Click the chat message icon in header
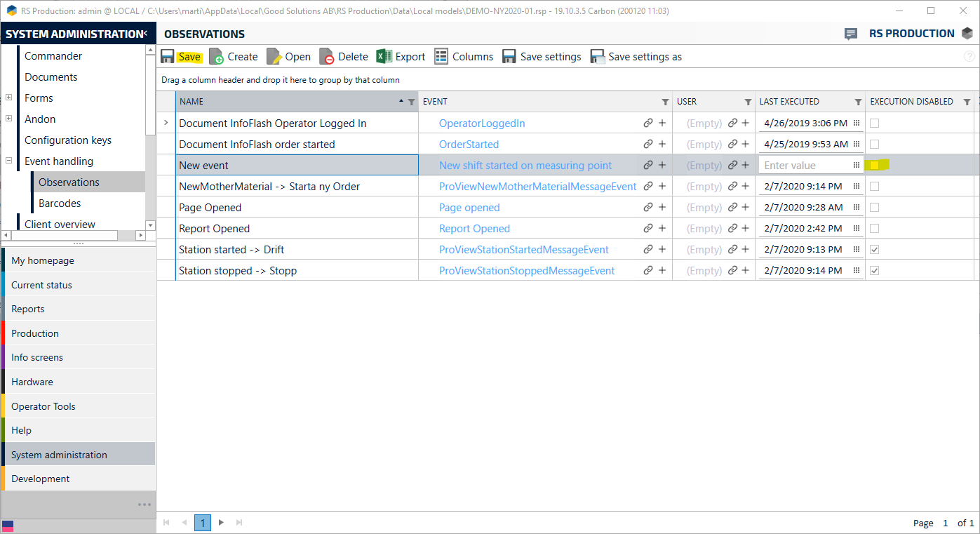 click(851, 34)
